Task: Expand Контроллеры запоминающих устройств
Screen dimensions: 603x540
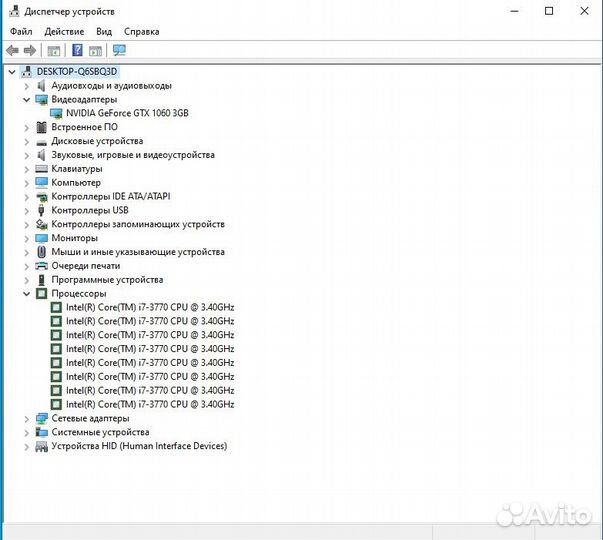Action: coord(27,225)
